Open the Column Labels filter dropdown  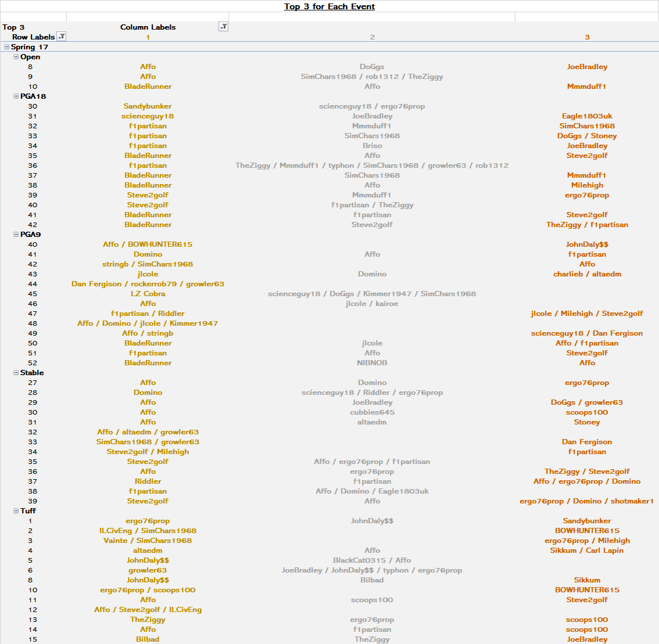(x=223, y=27)
